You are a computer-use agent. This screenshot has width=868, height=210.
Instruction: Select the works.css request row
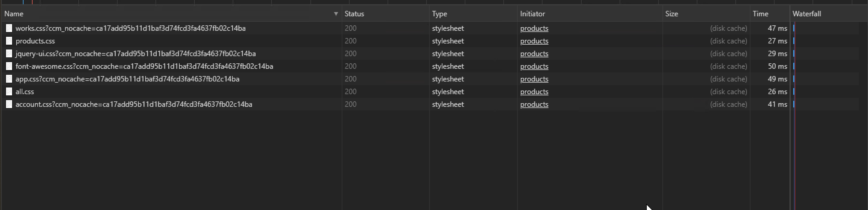[x=430, y=28]
